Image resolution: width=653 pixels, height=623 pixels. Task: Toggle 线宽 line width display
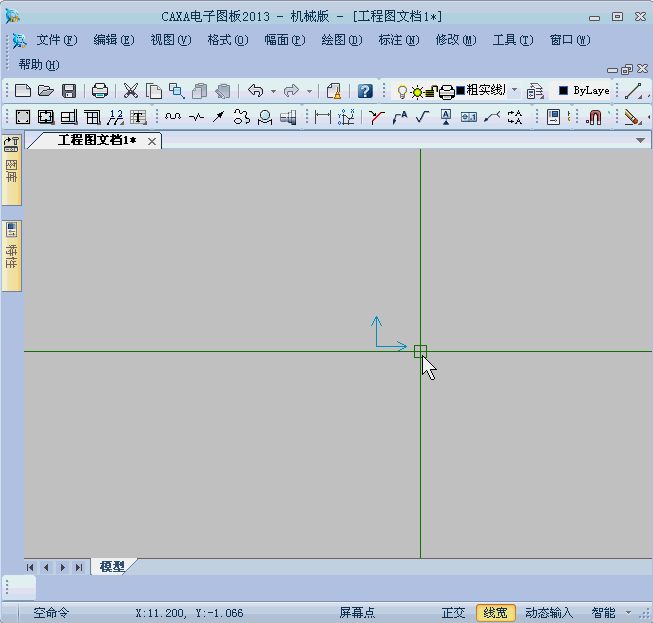(x=495, y=613)
